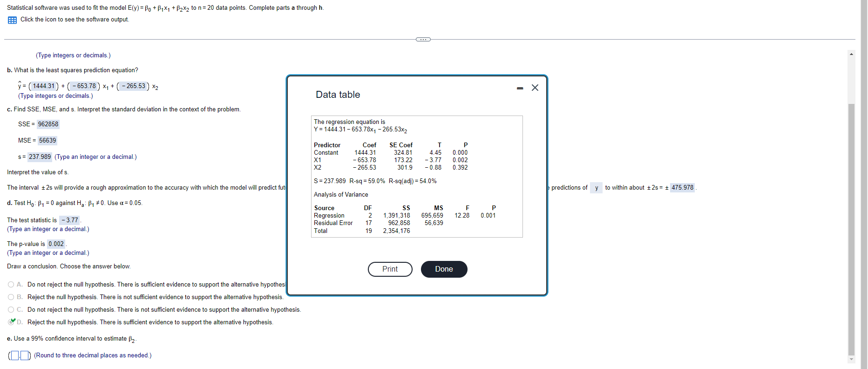Click the ±2s value field 475.978
868x369 pixels.
tap(683, 188)
